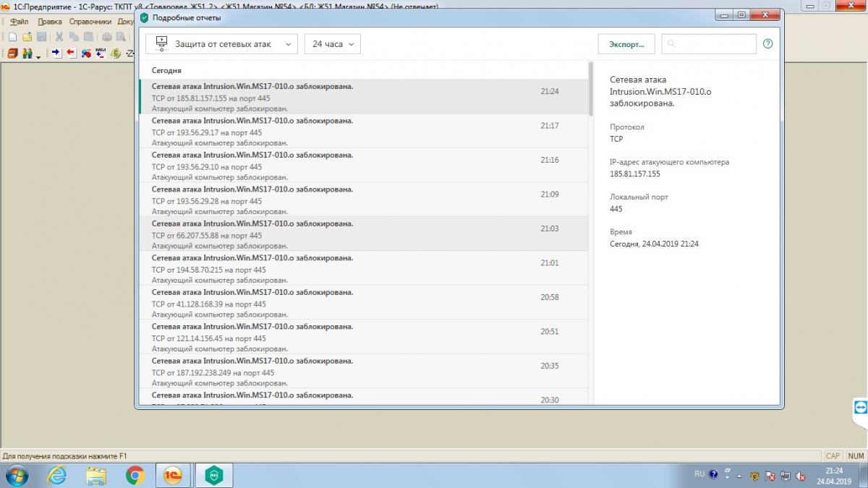Open the help question mark icon in reports
868x488 pixels.
pos(768,44)
